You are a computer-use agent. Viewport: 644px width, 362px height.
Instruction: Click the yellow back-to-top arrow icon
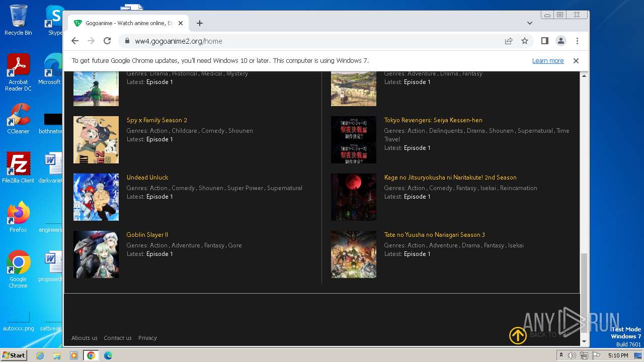(518, 335)
